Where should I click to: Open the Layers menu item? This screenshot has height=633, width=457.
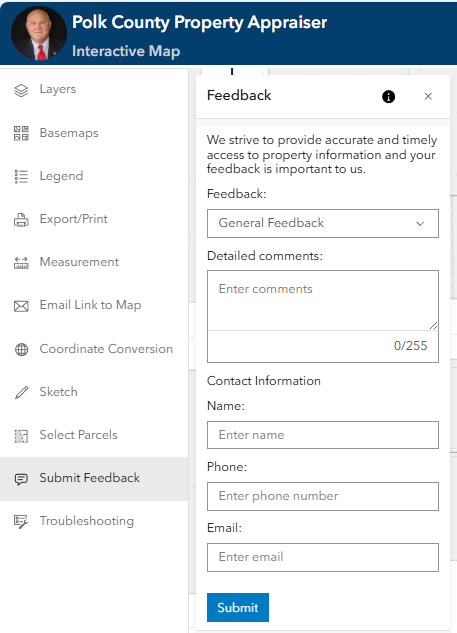(x=94, y=90)
